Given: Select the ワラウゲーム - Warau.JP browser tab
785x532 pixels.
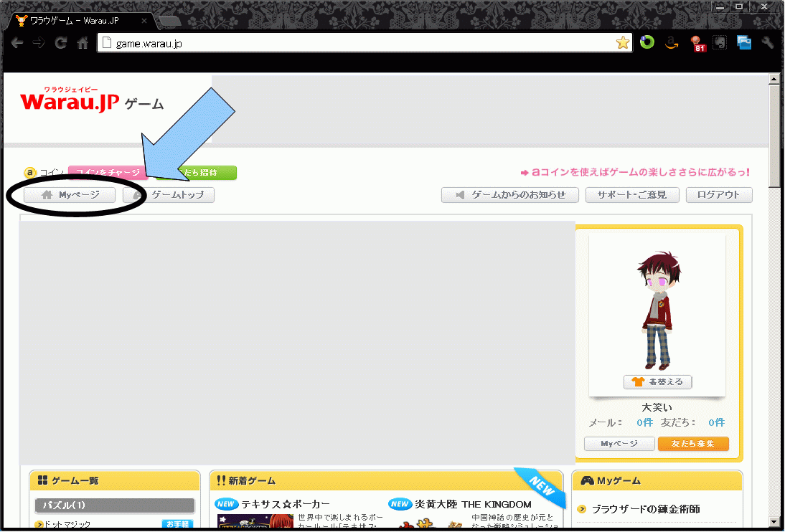Looking at the screenshot, I should pos(81,21).
